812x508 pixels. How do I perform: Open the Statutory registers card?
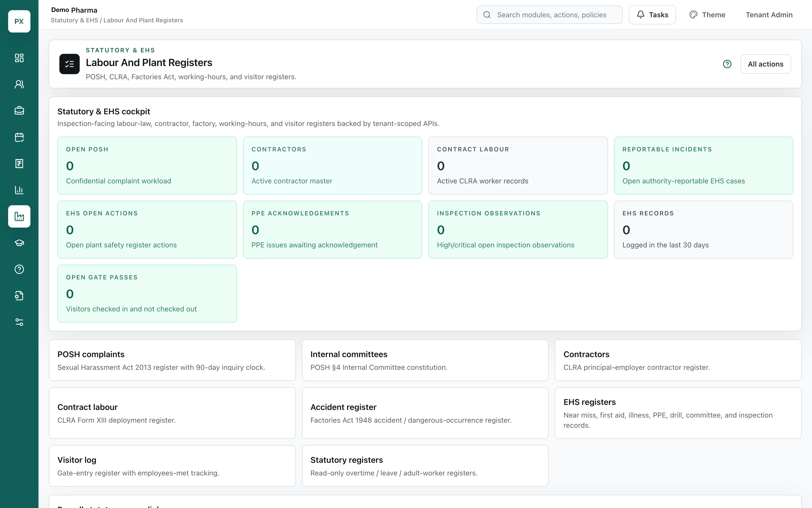[x=425, y=466]
